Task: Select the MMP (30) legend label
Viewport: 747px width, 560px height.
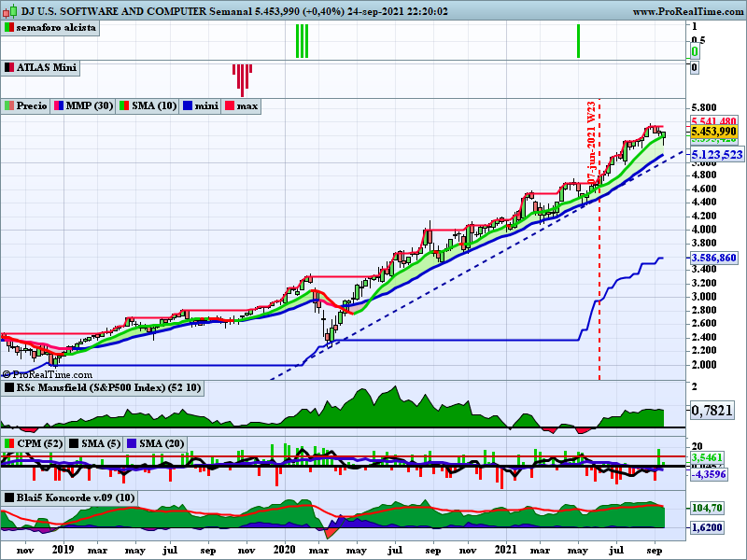Action: (x=89, y=105)
